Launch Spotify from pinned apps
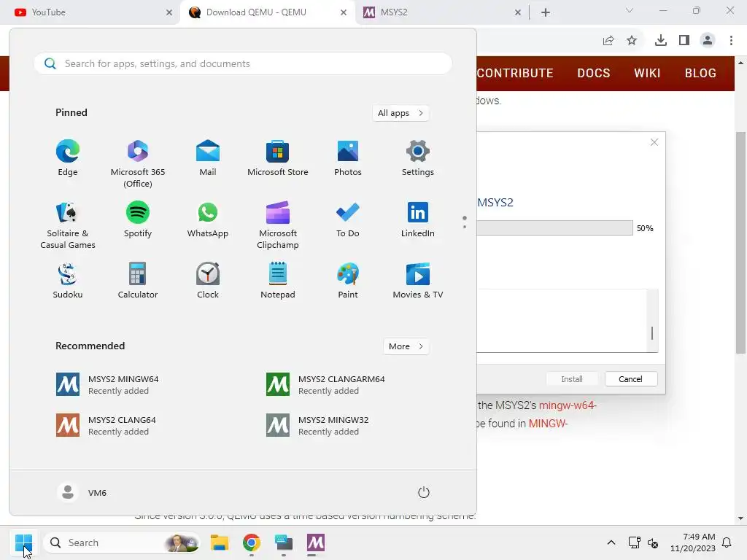 tap(138, 219)
